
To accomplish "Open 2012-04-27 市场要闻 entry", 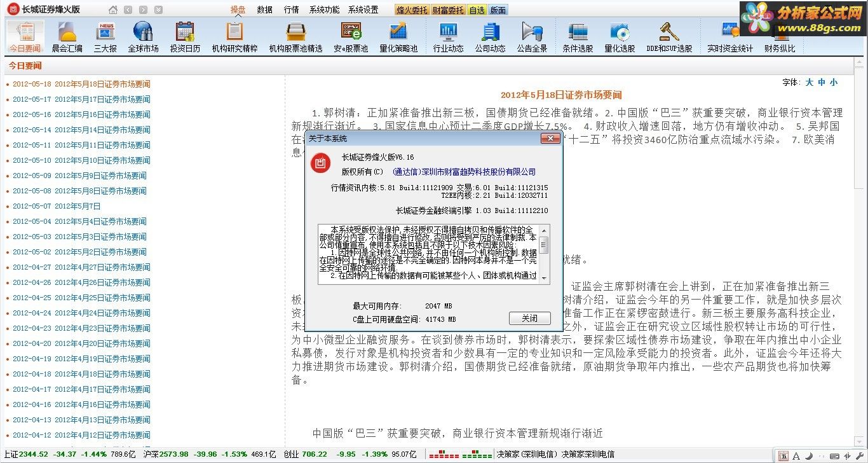I will 81,267.
